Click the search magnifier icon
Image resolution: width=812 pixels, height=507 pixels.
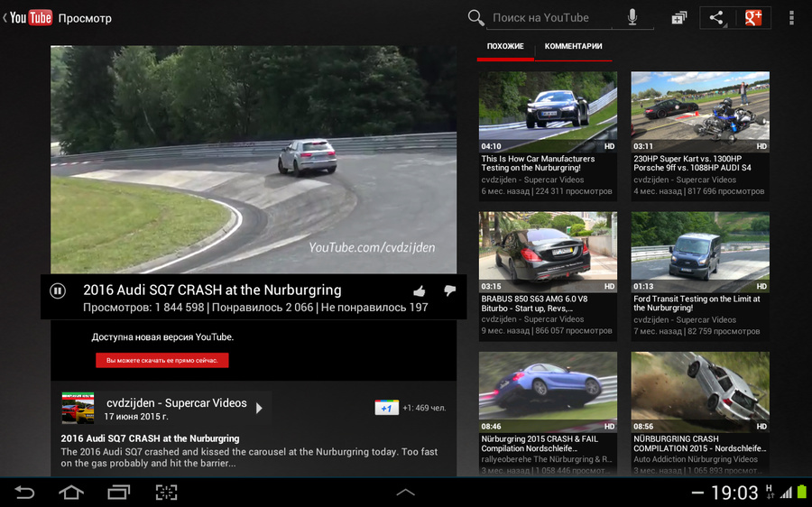click(x=475, y=18)
